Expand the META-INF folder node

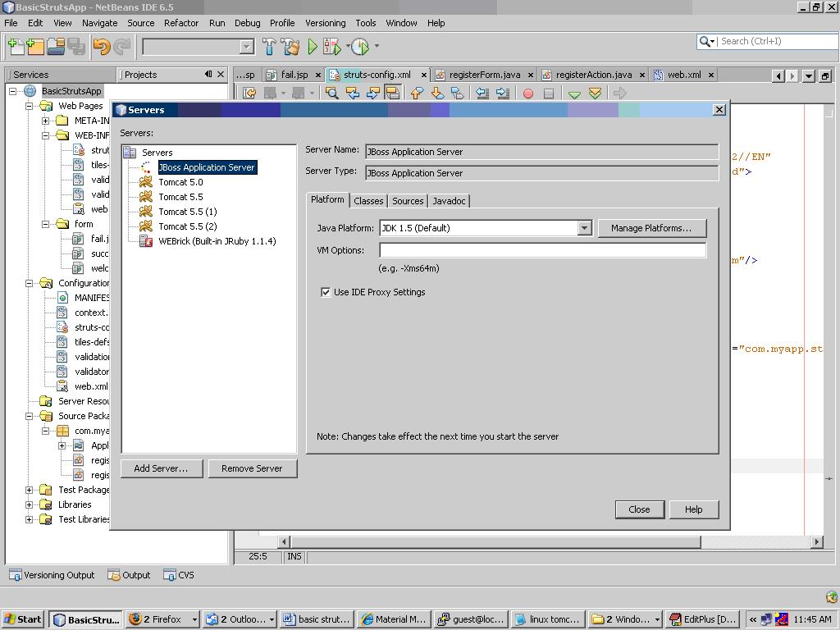pos(46,121)
